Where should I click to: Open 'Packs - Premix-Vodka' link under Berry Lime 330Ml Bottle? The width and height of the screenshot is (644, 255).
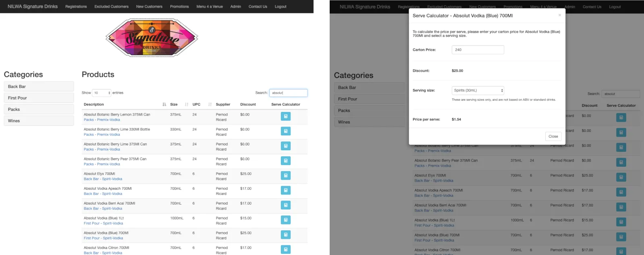(x=102, y=135)
